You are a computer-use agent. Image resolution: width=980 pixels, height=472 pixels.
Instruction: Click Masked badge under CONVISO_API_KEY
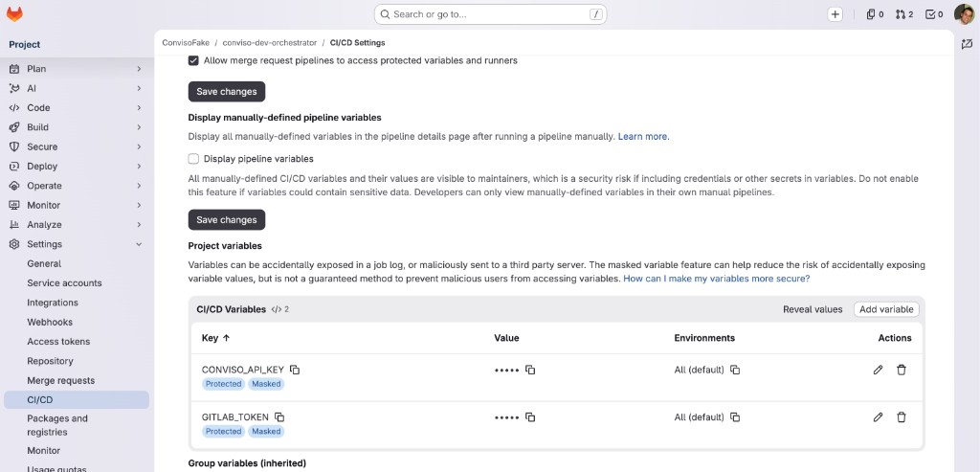coord(266,384)
